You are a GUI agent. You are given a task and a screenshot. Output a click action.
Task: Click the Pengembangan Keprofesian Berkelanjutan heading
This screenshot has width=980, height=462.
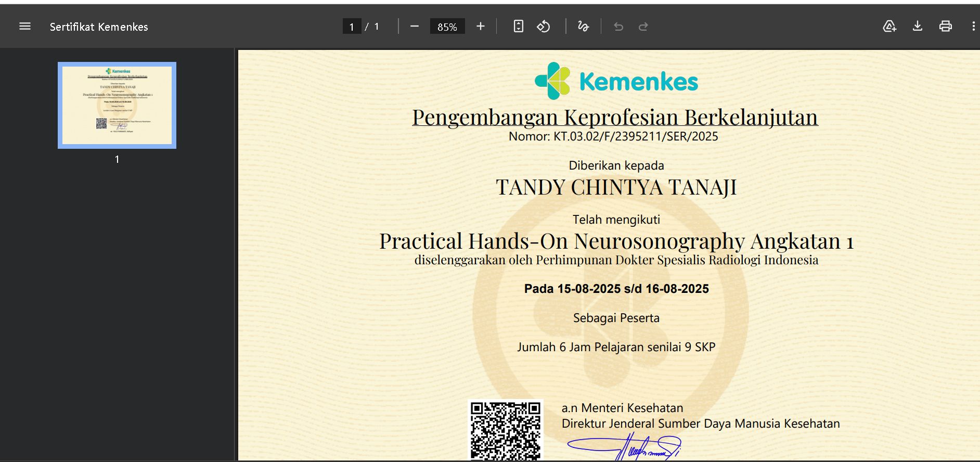[x=615, y=118]
